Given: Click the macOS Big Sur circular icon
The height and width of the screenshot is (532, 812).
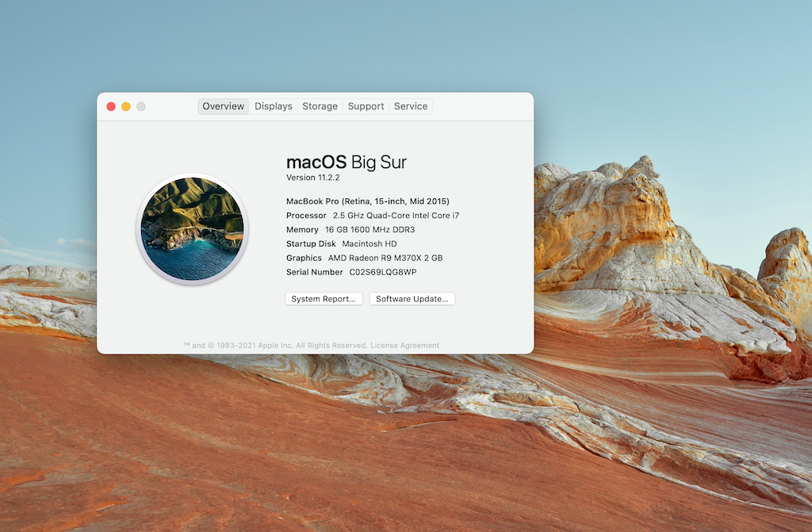Looking at the screenshot, I should coord(192,228).
